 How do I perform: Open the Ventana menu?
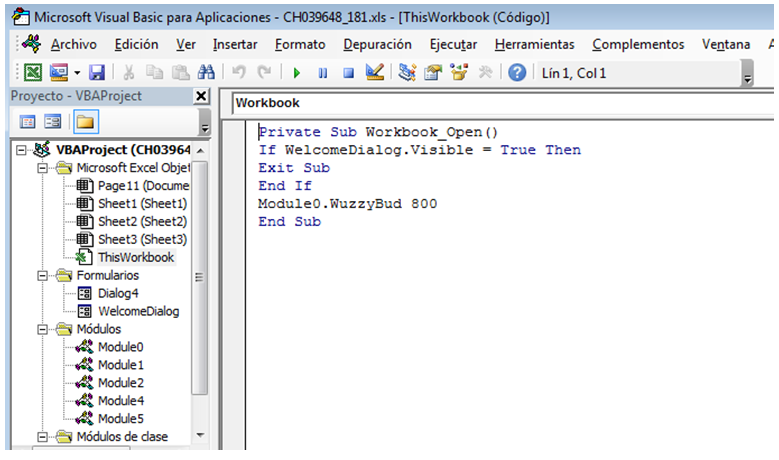[726, 44]
